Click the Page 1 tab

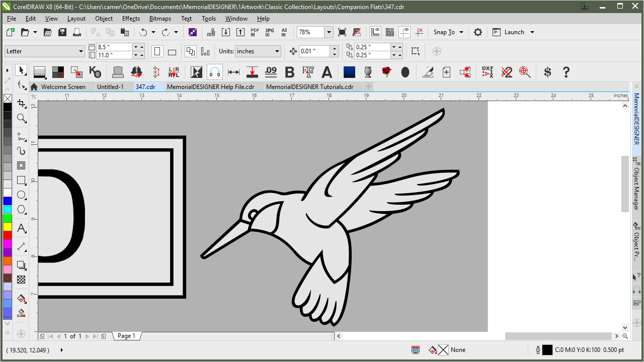(126, 336)
